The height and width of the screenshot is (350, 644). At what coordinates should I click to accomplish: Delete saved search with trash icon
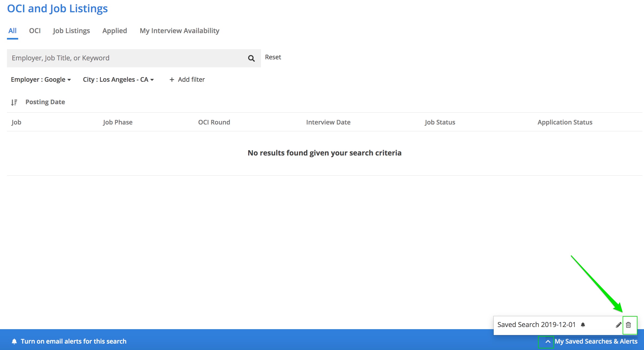click(x=628, y=325)
